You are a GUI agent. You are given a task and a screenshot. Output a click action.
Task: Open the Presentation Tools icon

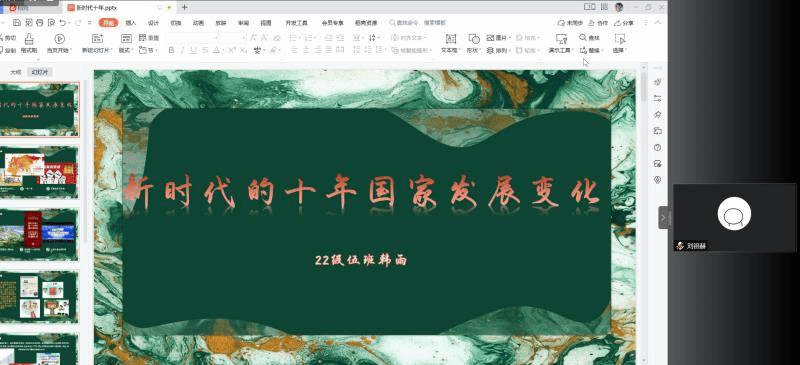561,39
